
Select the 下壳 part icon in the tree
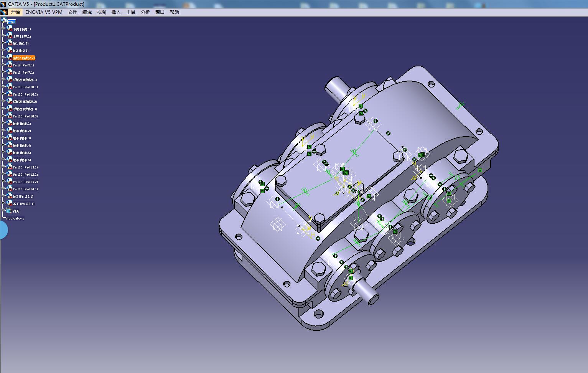click(10, 29)
